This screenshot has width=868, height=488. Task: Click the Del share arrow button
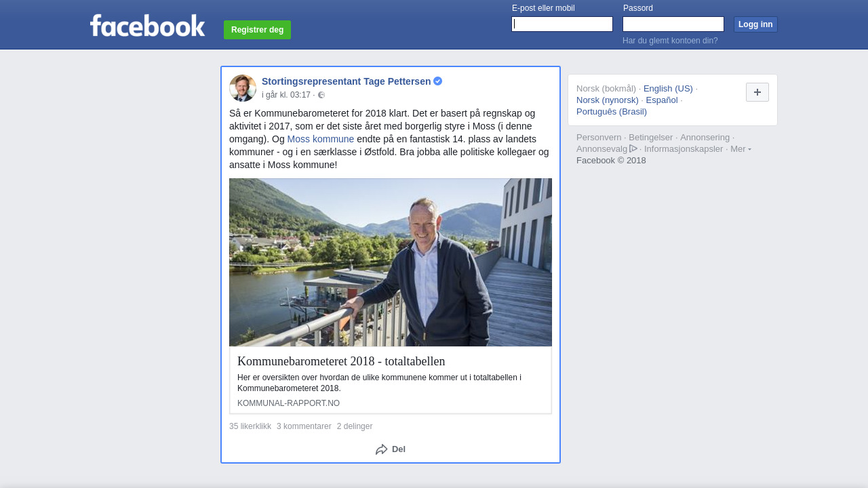coord(391,449)
